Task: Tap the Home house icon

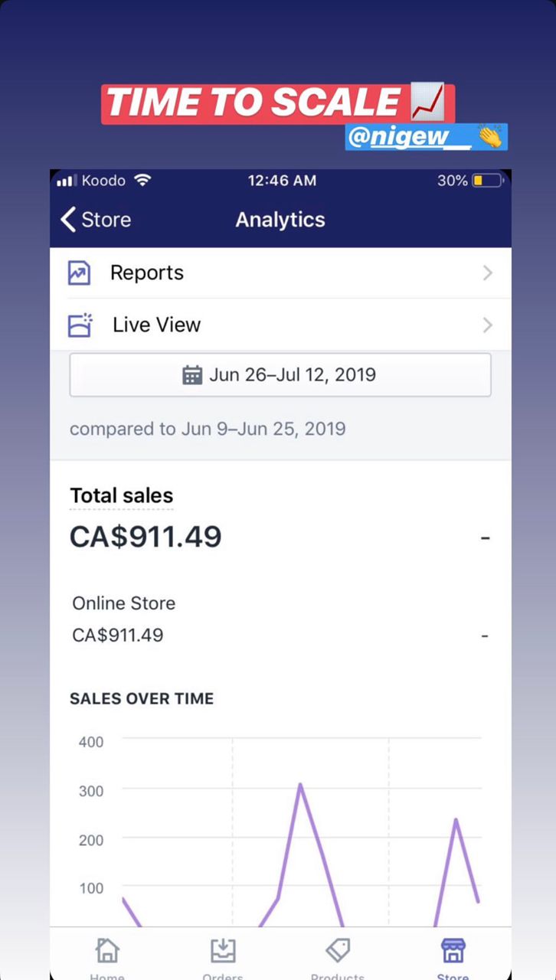Action: point(107,951)
